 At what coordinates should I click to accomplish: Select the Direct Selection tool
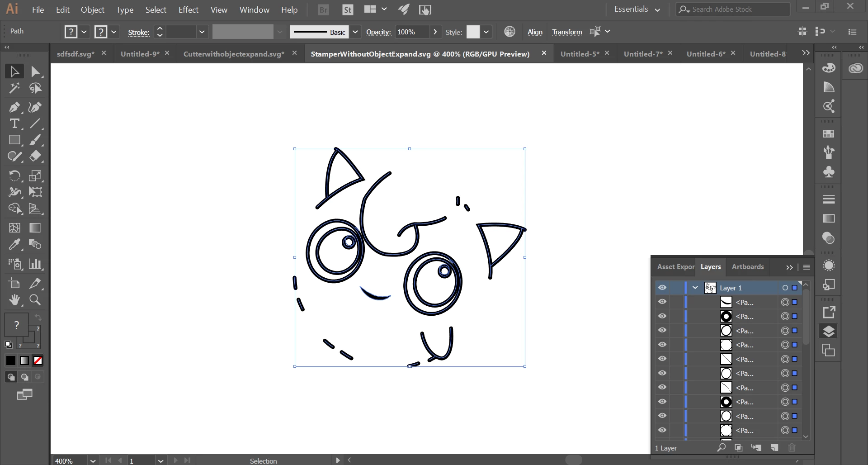click(x=35, y=71)
